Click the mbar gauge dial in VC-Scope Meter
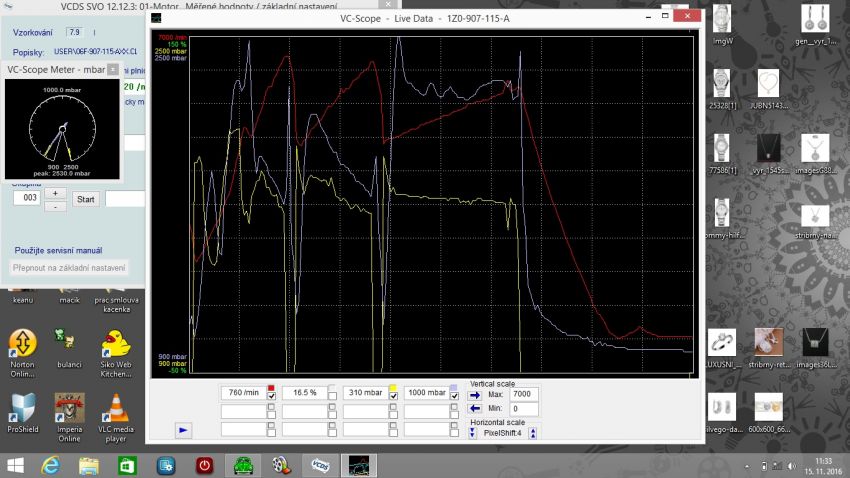The width and height of the screenshot is (850, 478). pos(62,129)
